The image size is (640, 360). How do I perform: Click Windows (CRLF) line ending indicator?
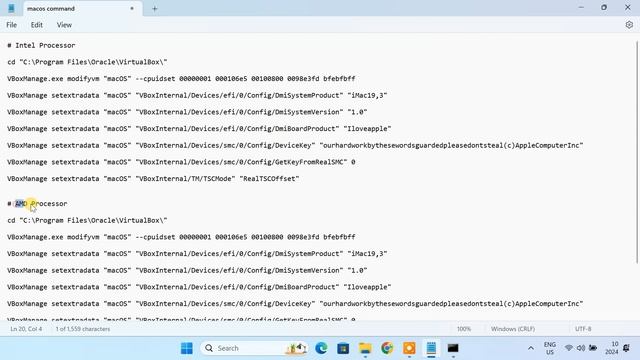click(x=513, y=329)
